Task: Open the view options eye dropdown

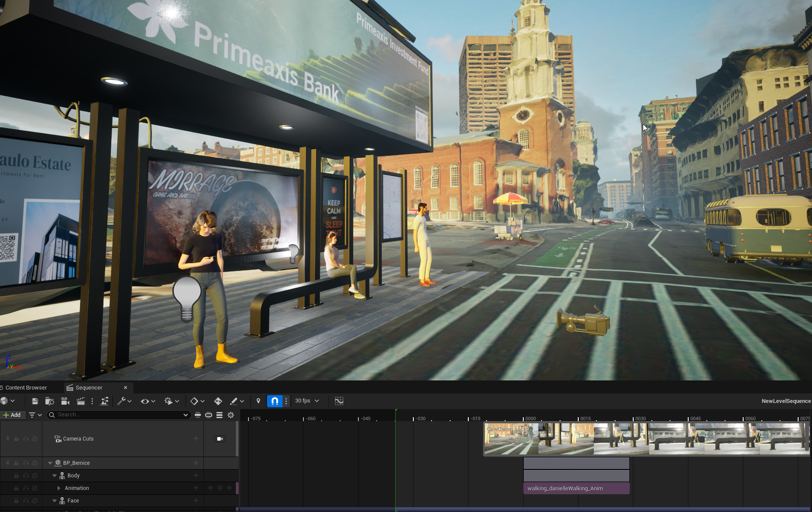Action: point(148,401)
